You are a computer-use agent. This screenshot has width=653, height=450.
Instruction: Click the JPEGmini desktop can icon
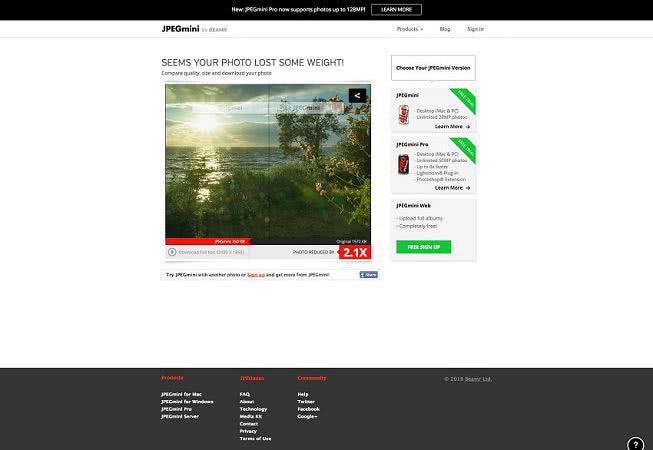tap(403, 113)
